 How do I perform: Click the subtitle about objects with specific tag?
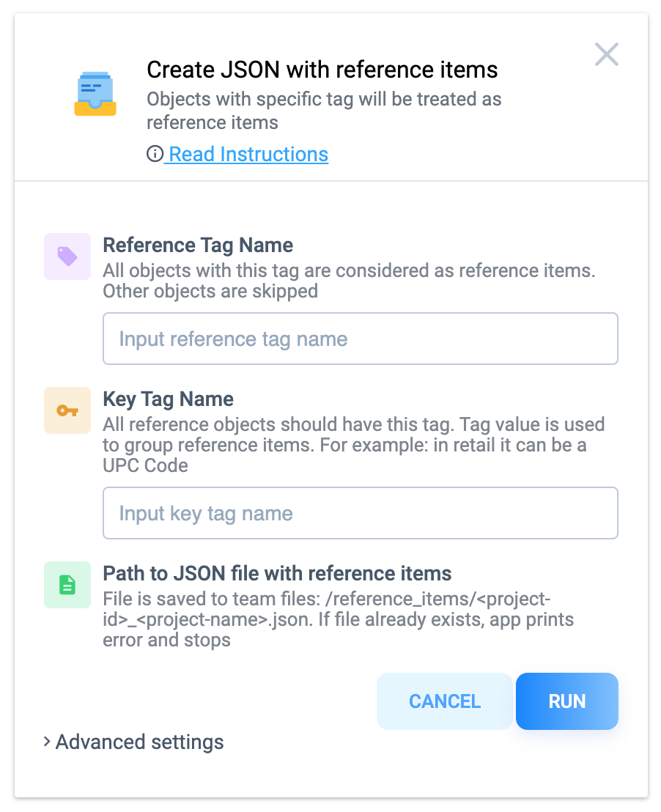tap(325, 111)
